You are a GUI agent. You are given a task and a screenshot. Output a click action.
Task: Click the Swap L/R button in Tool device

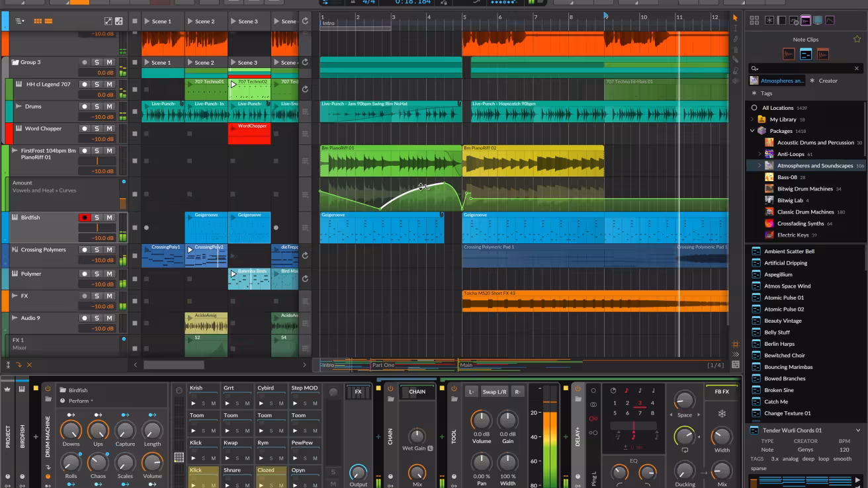click(x=494, y=392)
